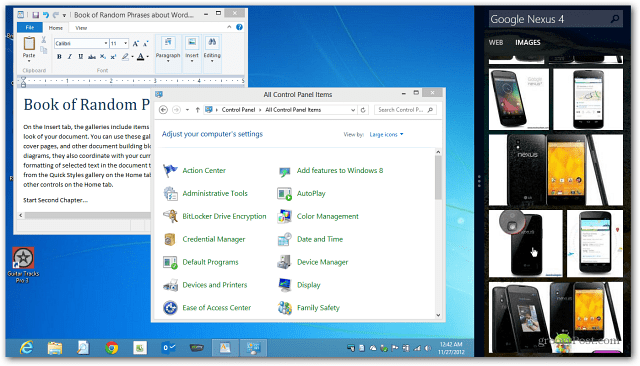This screenshot has width=640, height=366.
Task: Open the Calibri font family dropdown
Action: [x=106, y=43]
